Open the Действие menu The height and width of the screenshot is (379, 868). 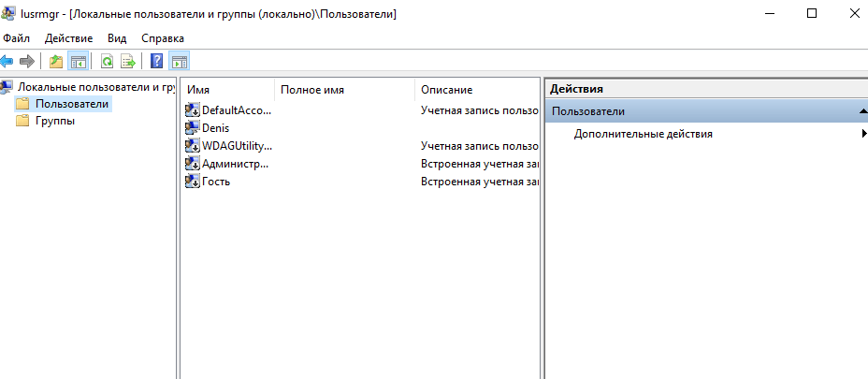tap(68, 38)
